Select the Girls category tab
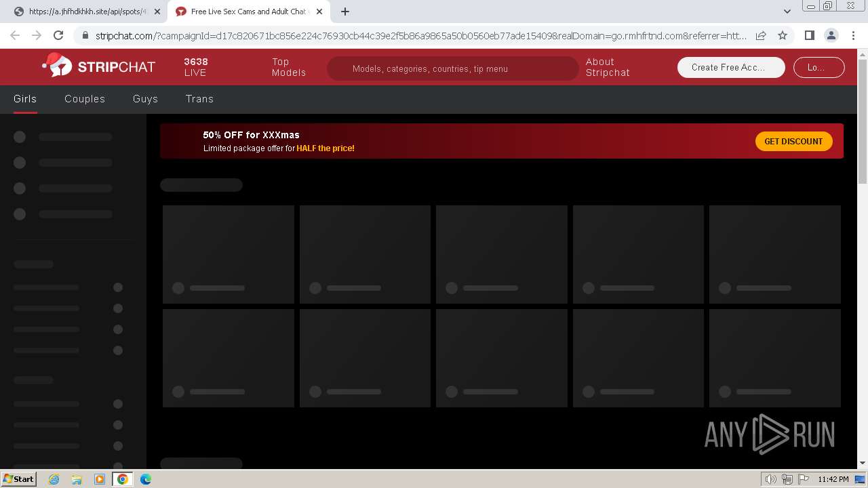This screenshot has width=868, height=488. click(x=25, y=99)
